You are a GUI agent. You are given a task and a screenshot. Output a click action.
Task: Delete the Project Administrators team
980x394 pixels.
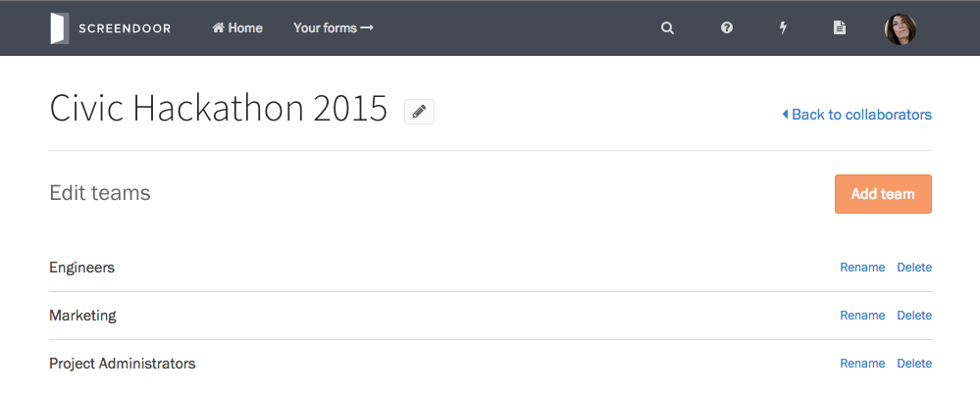(914, 364)
